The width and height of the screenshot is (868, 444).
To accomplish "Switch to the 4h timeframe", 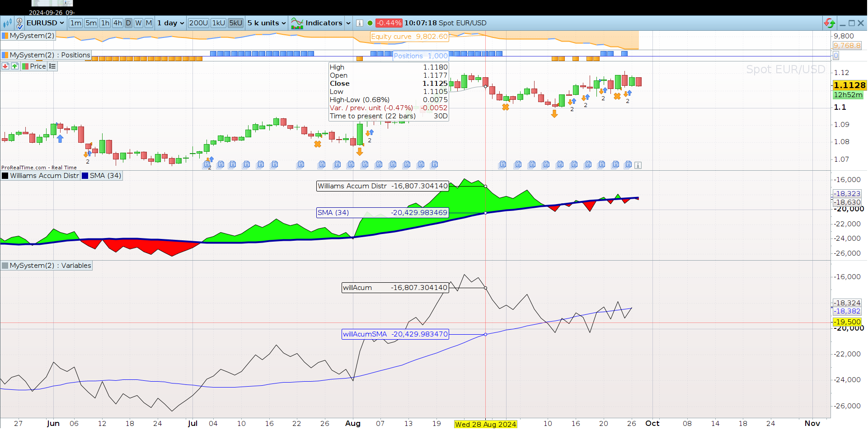I will (x=117, y=23).
